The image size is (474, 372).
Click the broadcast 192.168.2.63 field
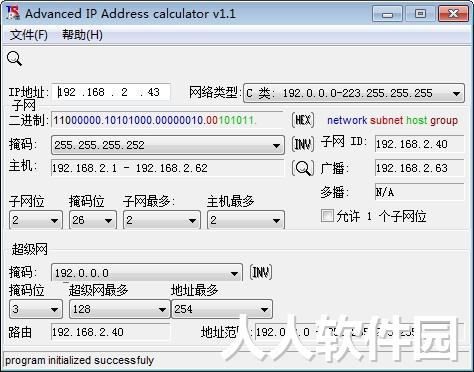(419, 168)
